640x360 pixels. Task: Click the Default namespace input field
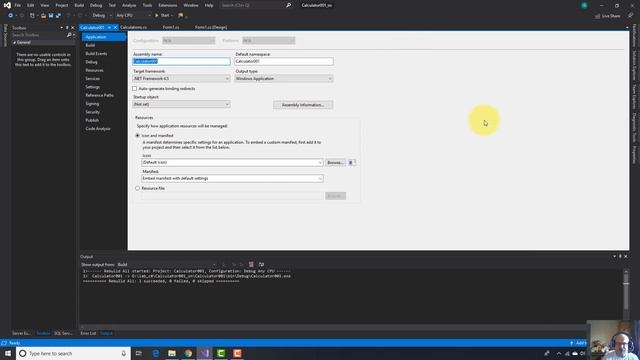click(x=284, y=61)
